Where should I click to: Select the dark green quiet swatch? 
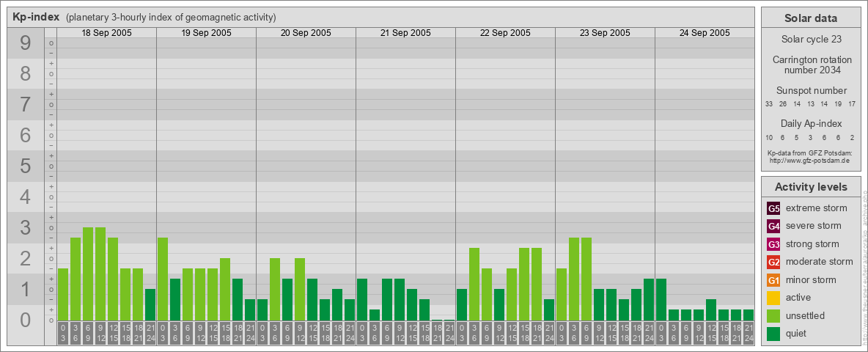coord(774,333)
